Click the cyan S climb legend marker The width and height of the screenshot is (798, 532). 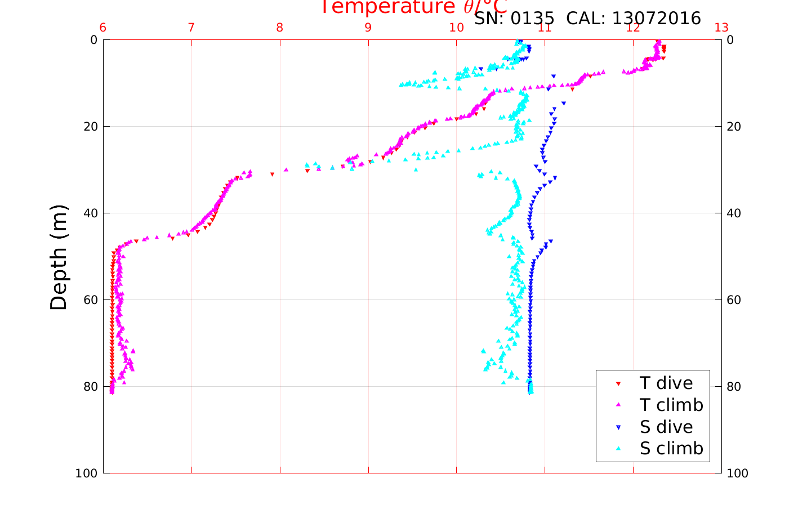pyautogui.click(x=618, y=449)
